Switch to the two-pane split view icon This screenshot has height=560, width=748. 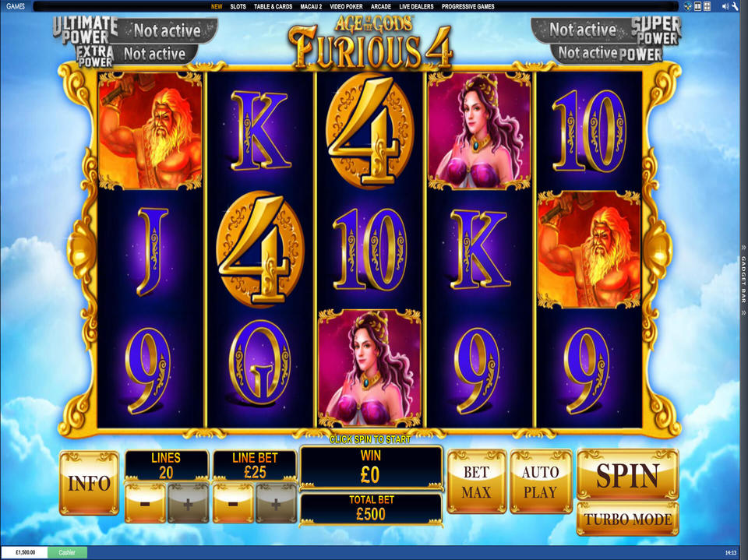[698, 6]
